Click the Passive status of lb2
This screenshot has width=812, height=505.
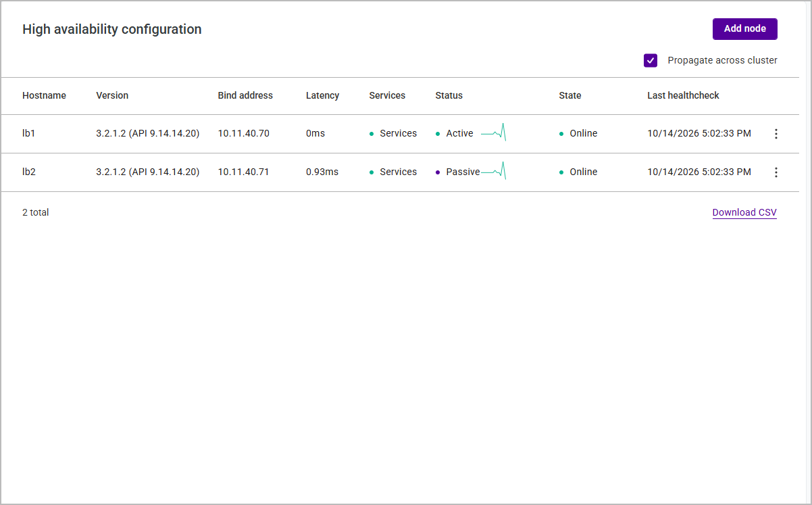tap(457, 172)
